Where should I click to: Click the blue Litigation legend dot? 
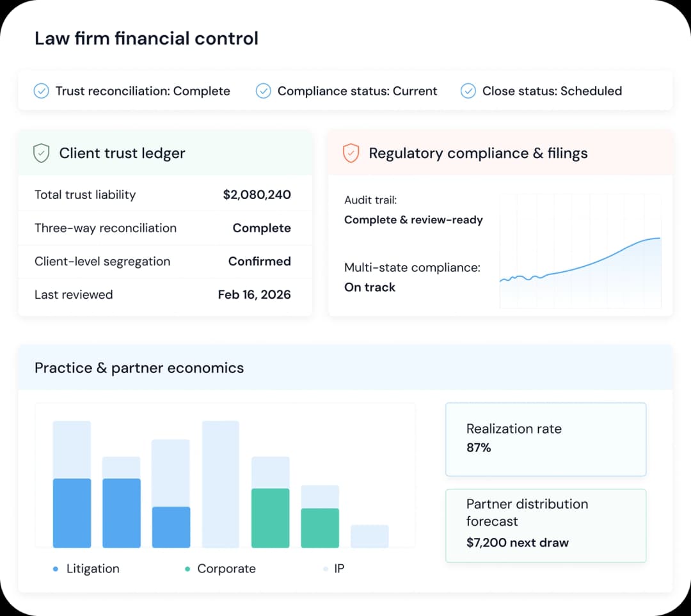click(x=55, y=569)
